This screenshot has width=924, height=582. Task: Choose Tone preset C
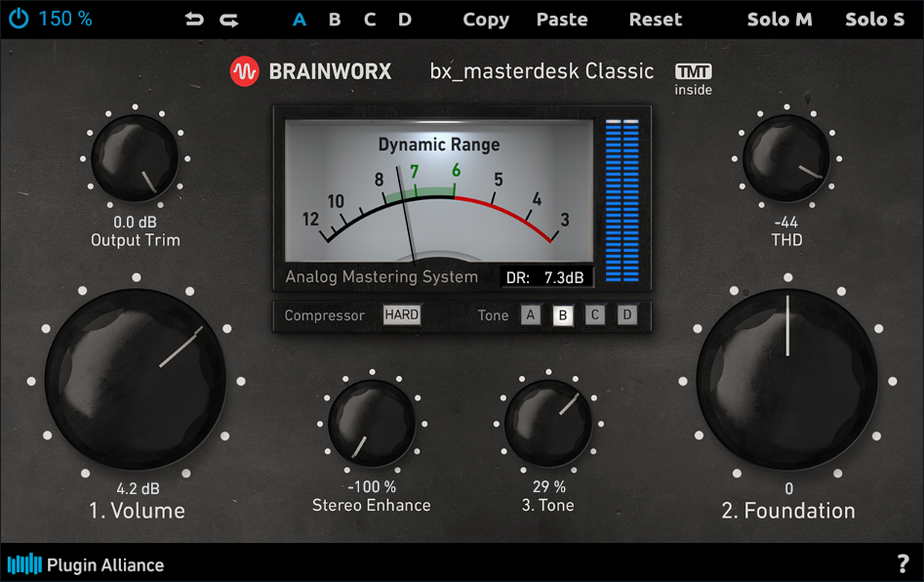[594, 314]
